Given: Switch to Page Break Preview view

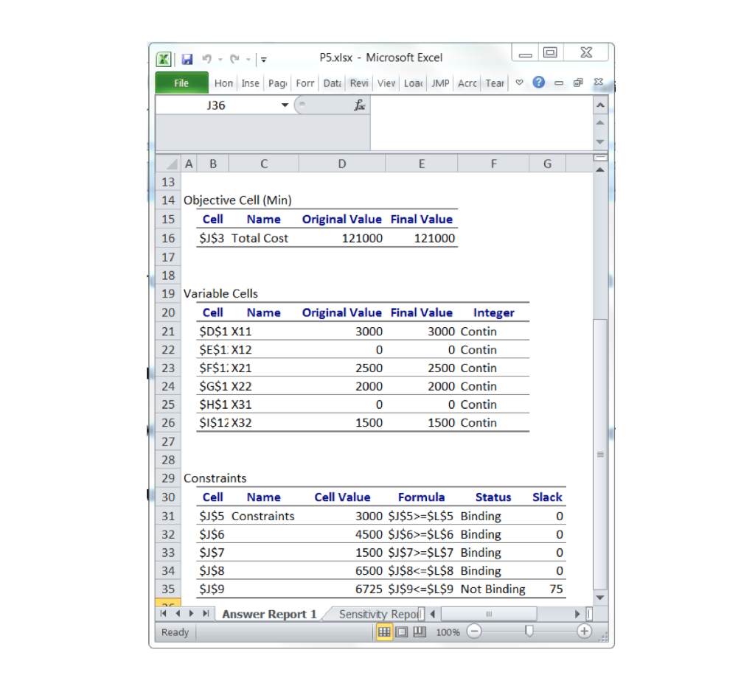Looking at the screenshot, I should coord(420,631).
